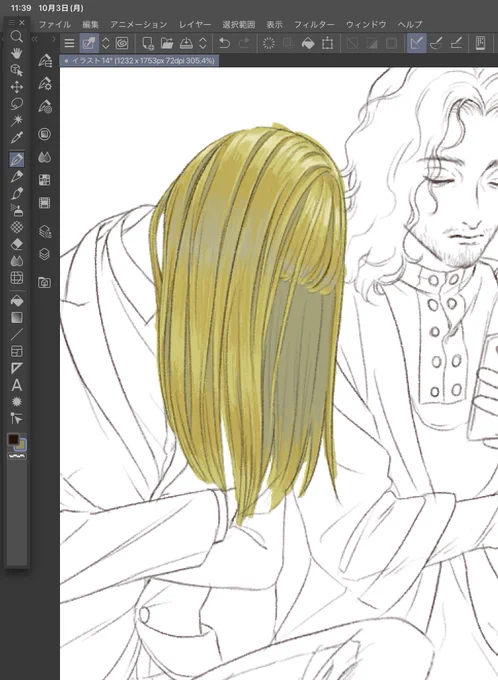498x680 pixels.
Task: Open a file via folder icon
Action: (167, 43)
